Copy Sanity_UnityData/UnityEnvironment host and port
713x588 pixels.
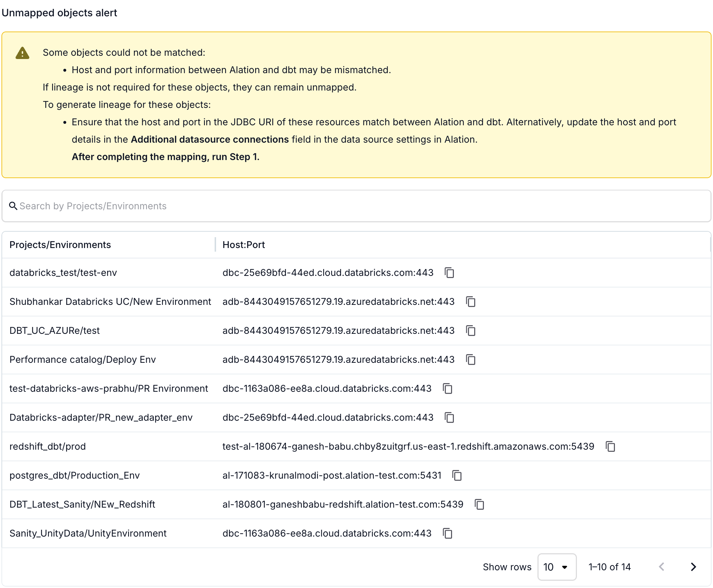(x=447, y=533)
